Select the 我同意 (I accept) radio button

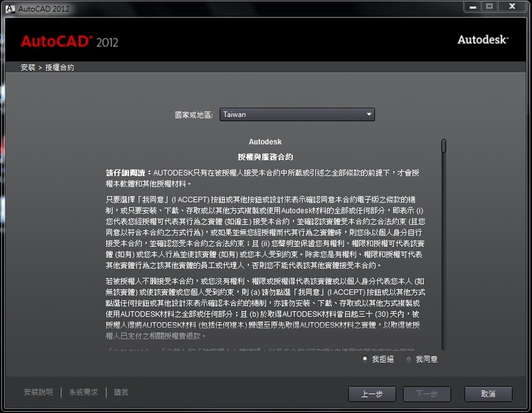click(x=408, y=358)
